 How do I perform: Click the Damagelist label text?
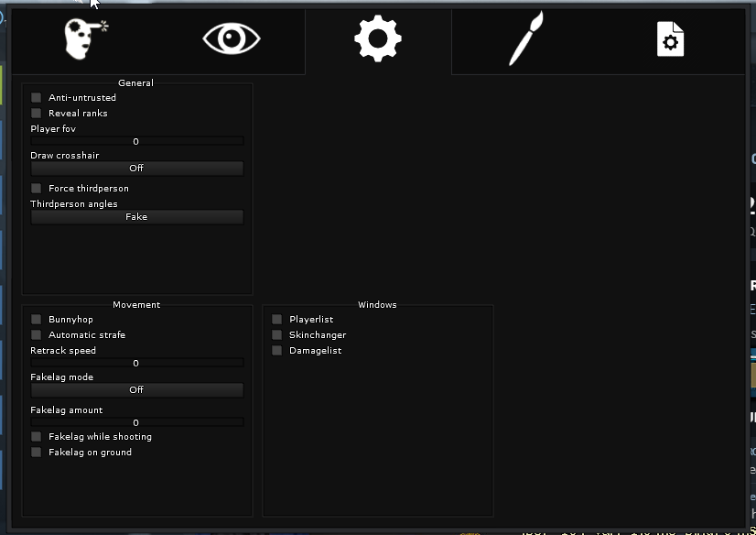[316, 351]
